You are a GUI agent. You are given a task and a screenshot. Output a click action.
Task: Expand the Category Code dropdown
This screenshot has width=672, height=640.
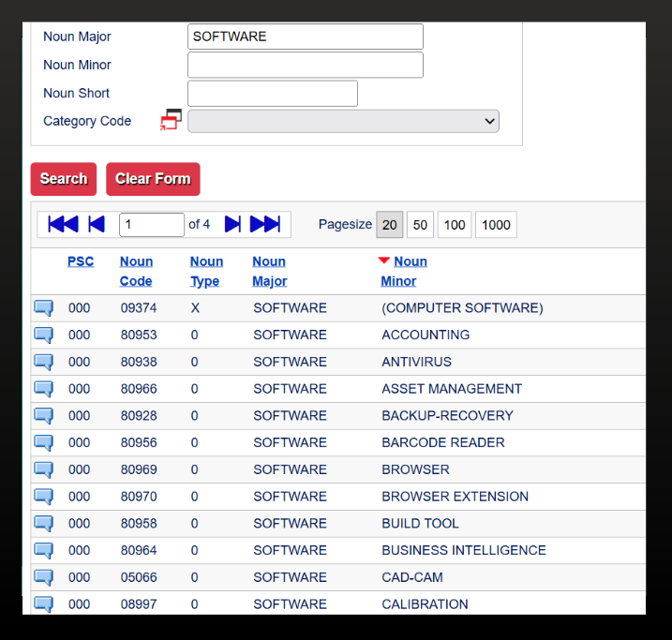pyautogui.click(x=343, y=121)
